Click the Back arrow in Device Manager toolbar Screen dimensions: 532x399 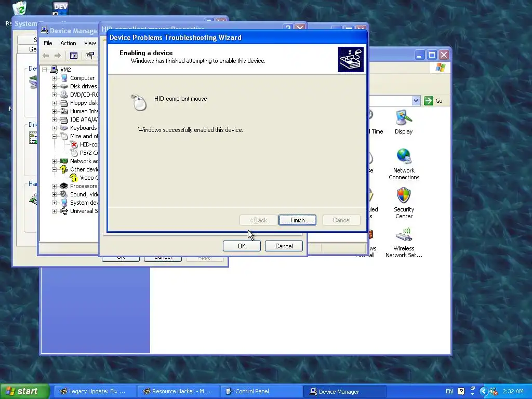[x=46, y=56]
